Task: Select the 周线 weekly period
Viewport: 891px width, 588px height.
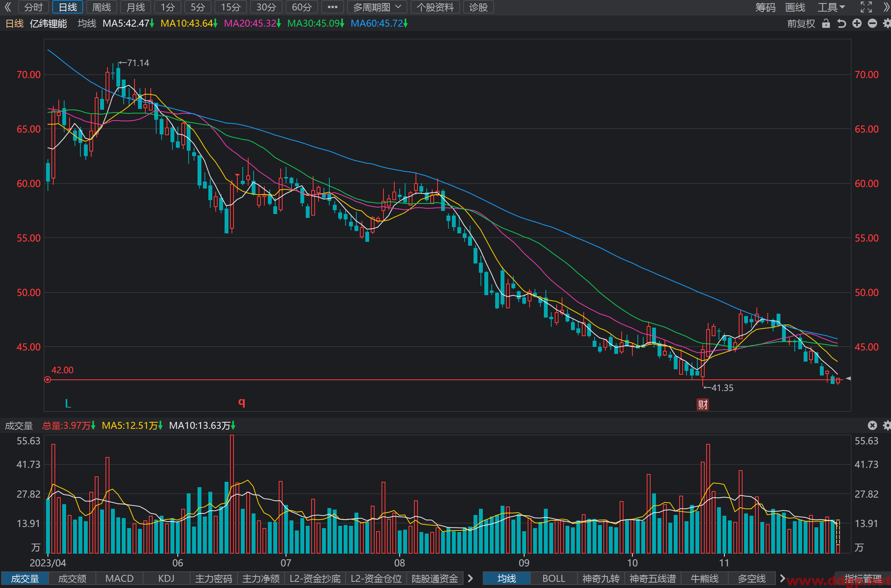Action: click(102, 7)
